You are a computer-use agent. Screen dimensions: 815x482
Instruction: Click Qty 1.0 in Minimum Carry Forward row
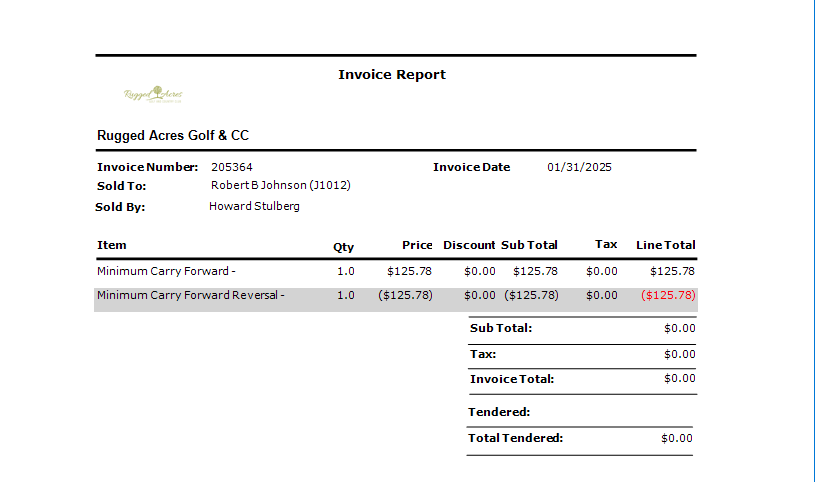pos(346,271)
